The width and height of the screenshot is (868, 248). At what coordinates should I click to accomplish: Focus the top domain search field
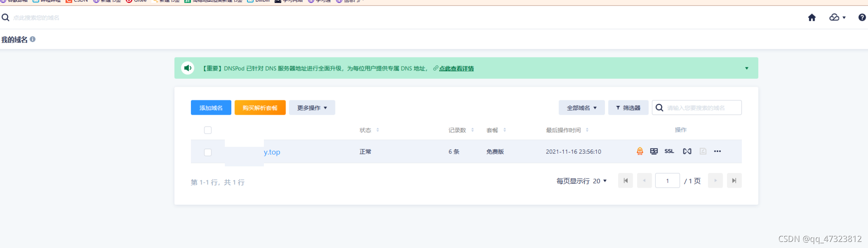coord(36,18)
